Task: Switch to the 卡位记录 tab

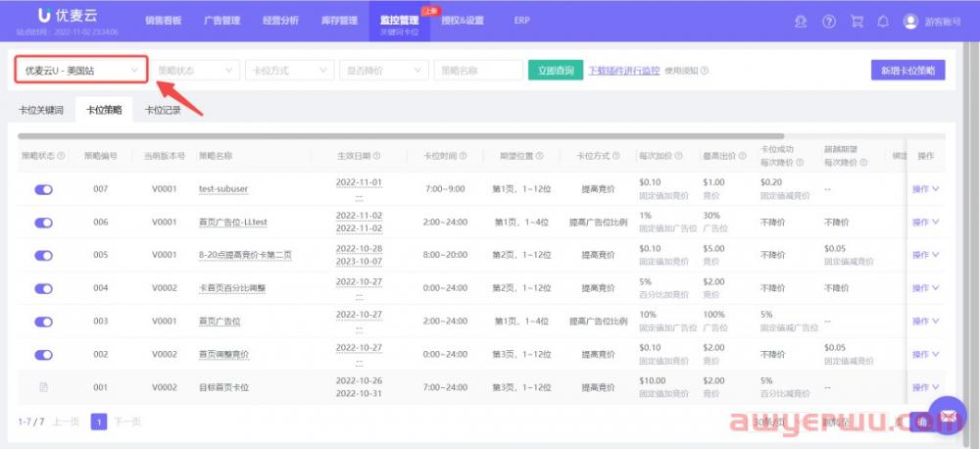Action: coord(163,111)
